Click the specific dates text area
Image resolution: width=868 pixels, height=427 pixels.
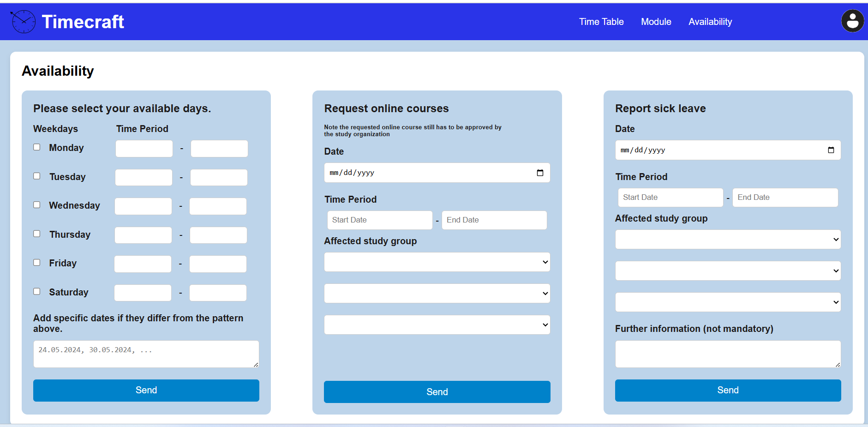(146, 354)
